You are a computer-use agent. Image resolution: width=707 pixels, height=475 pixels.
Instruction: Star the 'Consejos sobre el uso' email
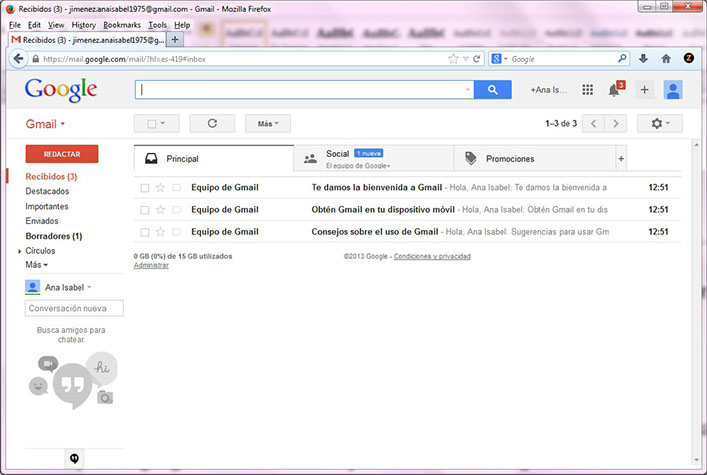click(x=160, y=232)
